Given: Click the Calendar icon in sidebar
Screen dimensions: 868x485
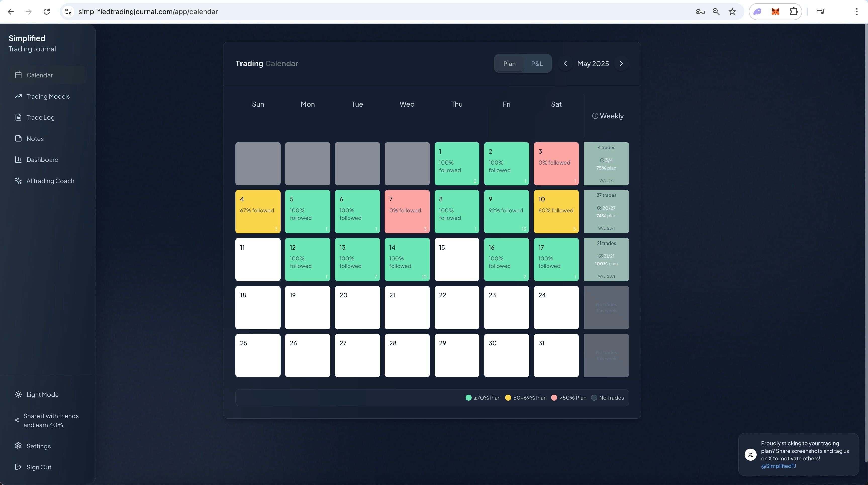Looking at the screenshot, I should pos(18,75).
